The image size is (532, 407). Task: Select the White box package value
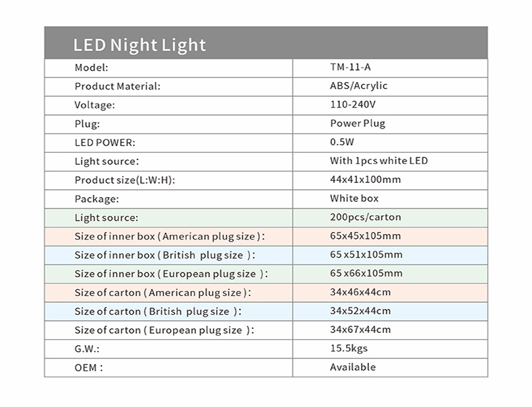(354, 198)
